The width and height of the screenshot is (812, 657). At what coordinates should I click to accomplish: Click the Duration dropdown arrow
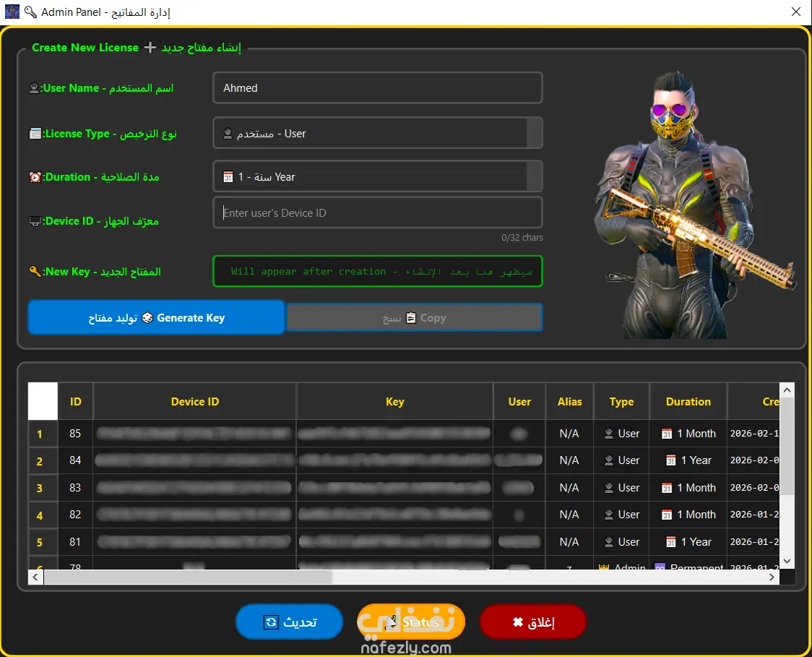click(534, 176)
